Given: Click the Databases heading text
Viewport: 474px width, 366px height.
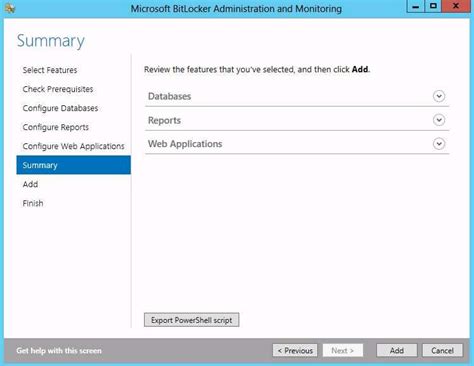Looking at the screenshot, I should point(169,96).
